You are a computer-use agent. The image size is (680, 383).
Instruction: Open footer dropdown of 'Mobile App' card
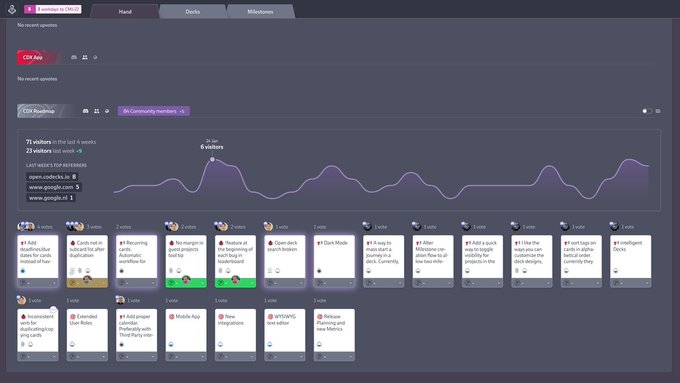point(203,357)
